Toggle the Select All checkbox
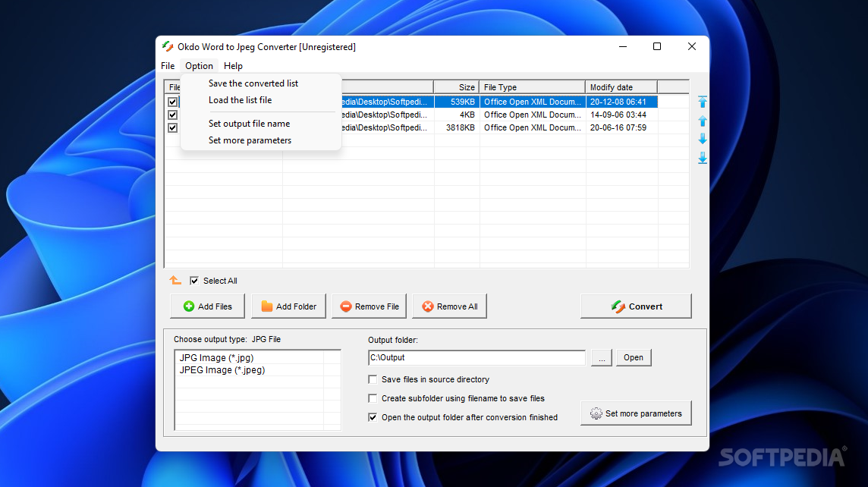The image size is (868, 487). click(x=194, y=281)
